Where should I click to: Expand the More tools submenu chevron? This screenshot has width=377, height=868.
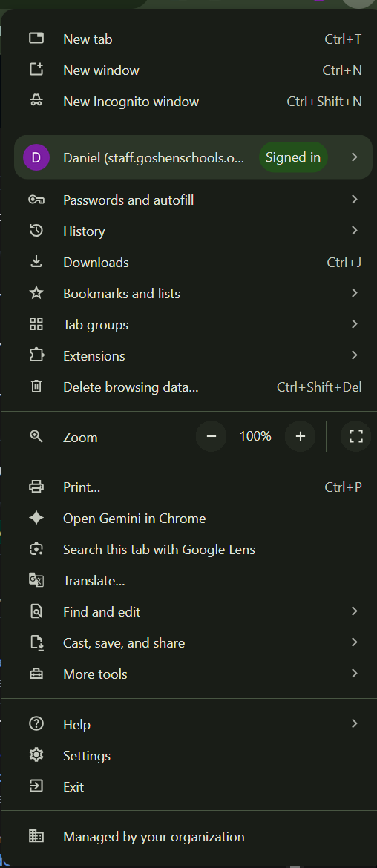(355, 674)
